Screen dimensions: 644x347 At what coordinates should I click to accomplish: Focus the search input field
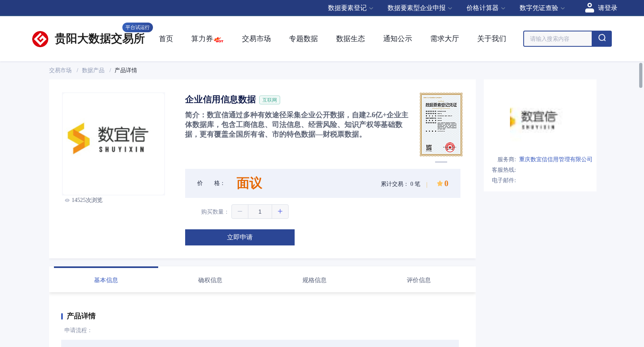click(x=558, y=39)
